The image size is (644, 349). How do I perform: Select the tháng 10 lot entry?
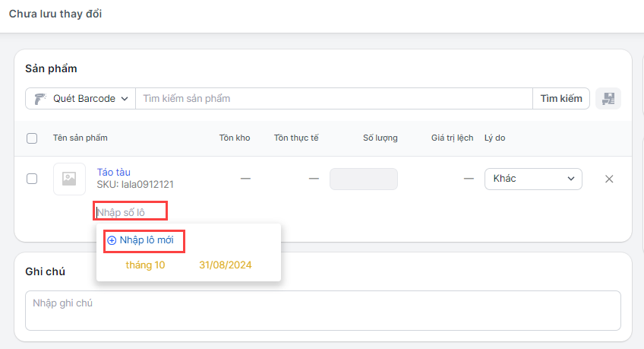tap(145, 265)
